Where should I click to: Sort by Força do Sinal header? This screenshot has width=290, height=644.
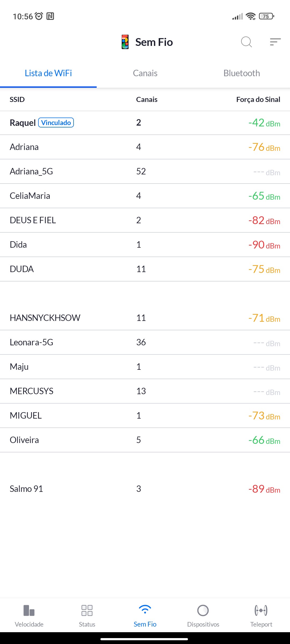point(258,100)
